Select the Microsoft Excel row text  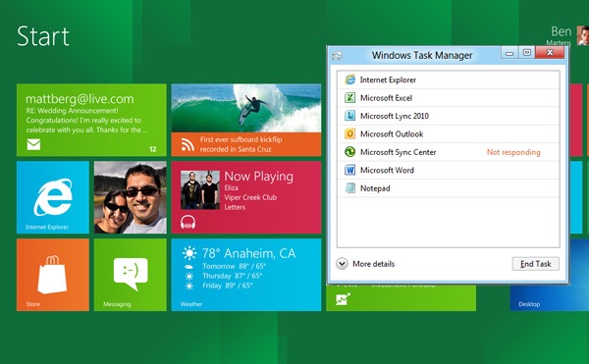[x=386, y=98]
